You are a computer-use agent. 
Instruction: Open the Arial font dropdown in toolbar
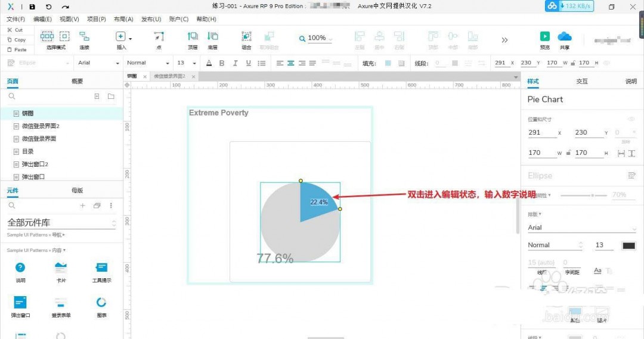[x=98, y=63]
